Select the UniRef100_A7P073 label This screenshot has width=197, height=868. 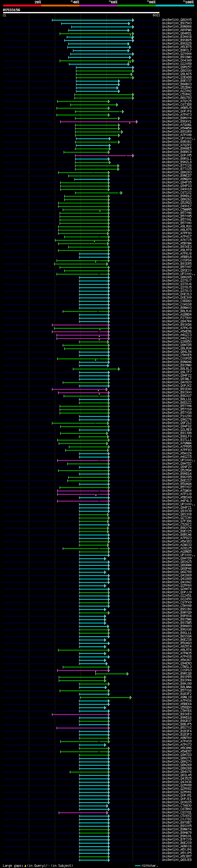click(177, 745)
